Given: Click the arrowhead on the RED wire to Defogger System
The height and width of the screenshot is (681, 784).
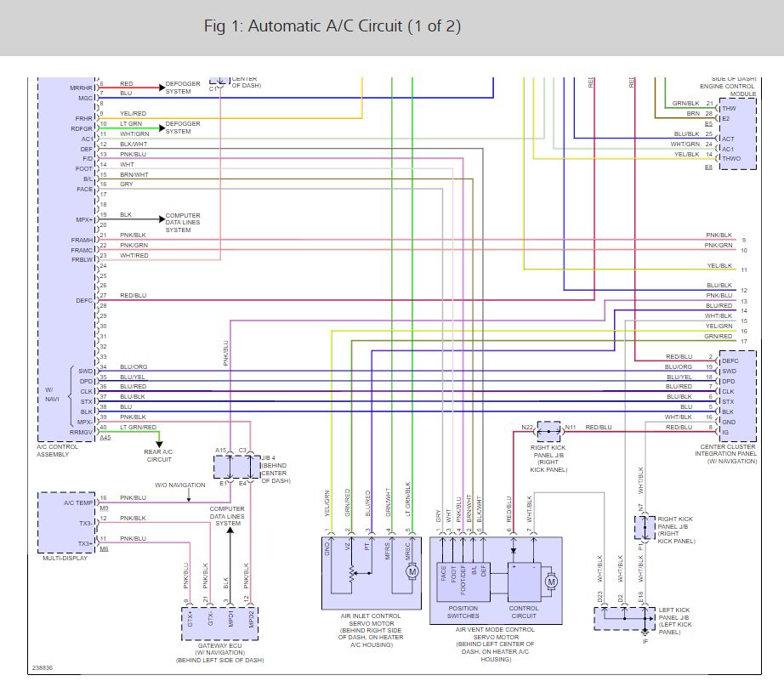Looking at the screenshot, I should tap(162, 88).
